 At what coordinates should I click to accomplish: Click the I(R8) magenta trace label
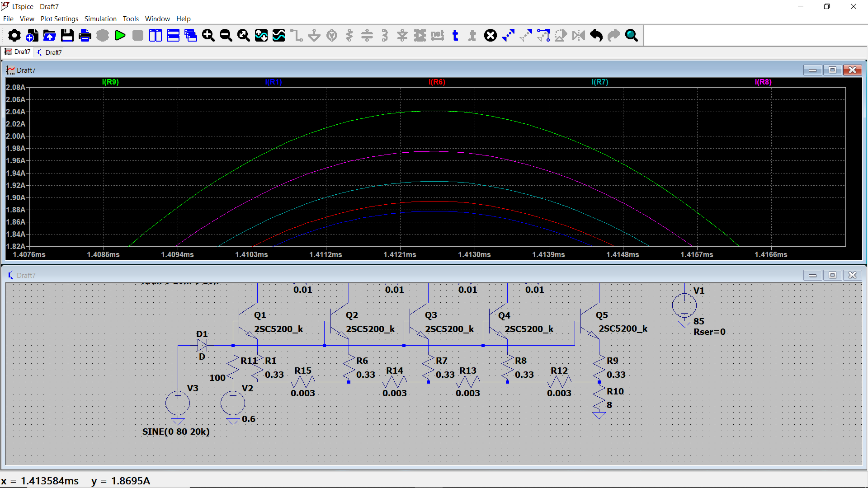pyautogui.click(x=763, y=82)
